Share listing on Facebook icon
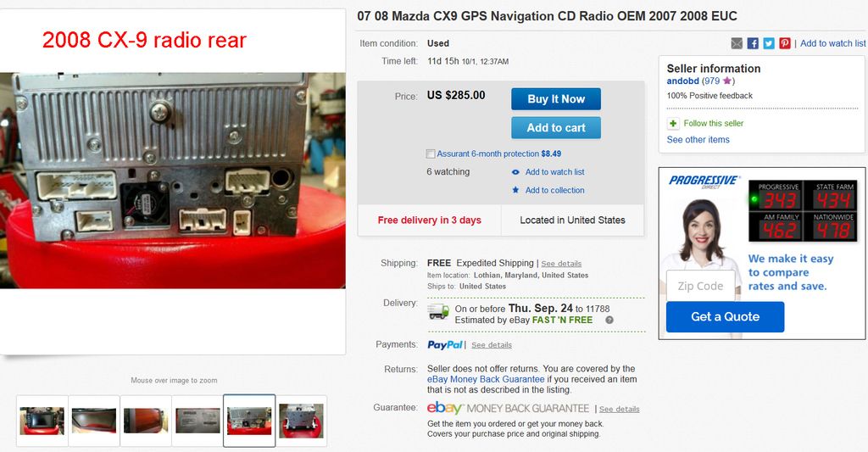The height and width of the screenshot is (452, 868). (753, 43)
